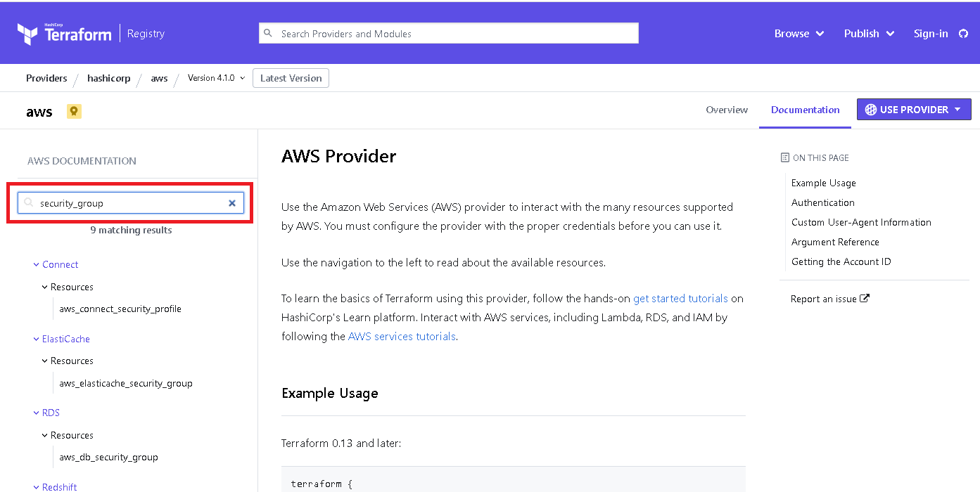Open the Browse dropdown menu

tap(798, 34)
